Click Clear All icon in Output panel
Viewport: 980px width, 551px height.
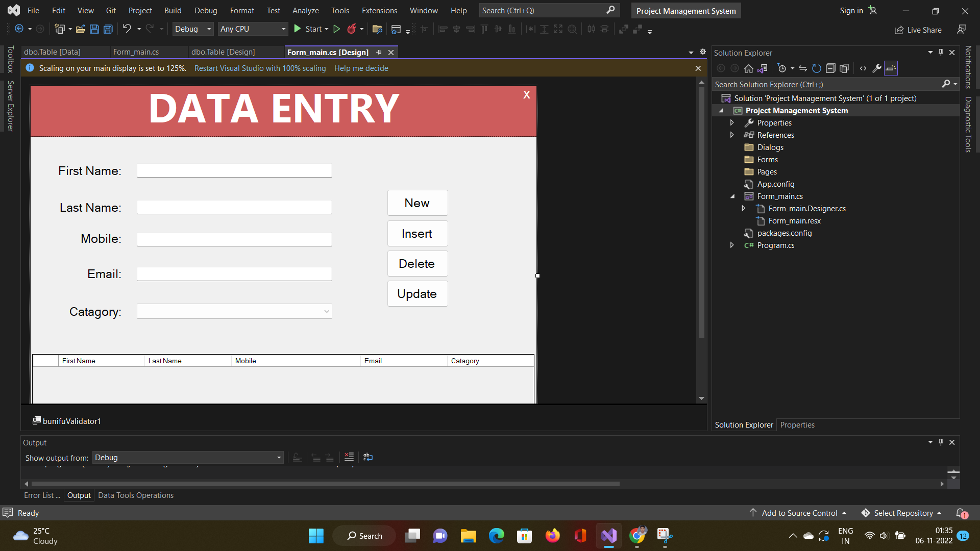pos(349,457)
